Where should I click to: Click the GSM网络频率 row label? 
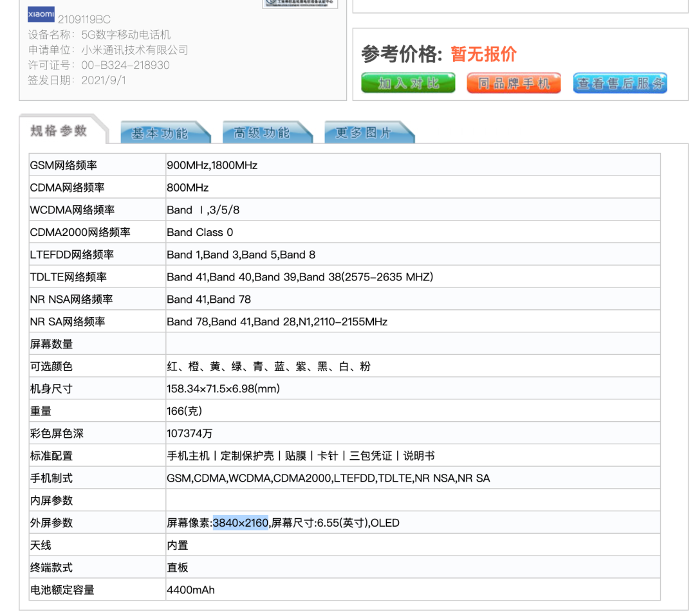click(x=63, y=165)
